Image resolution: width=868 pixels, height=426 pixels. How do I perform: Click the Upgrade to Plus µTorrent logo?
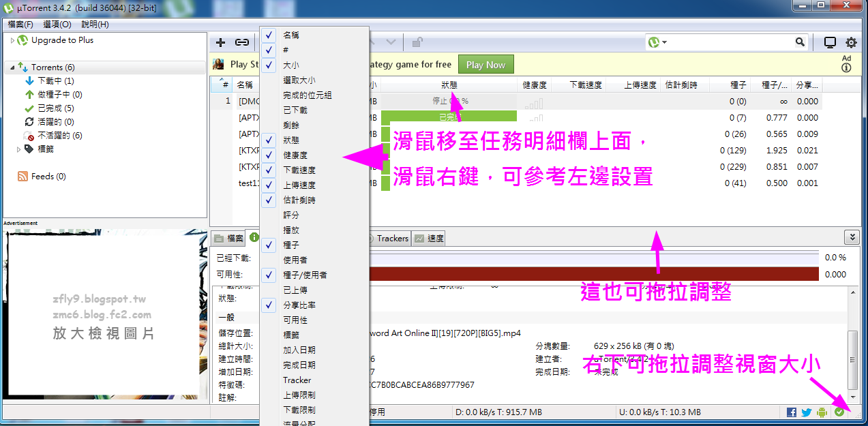click(23, 40)
